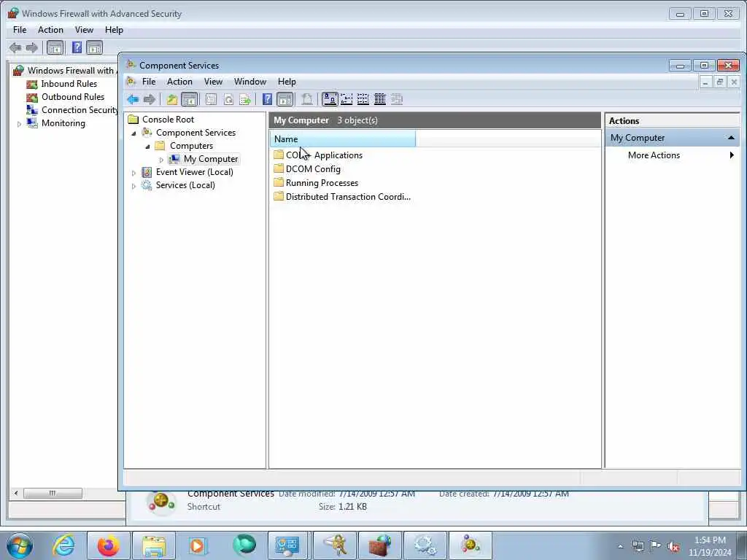Switch to Small Icons view
This screenshot has height=560, width=747.
[347, 99]
